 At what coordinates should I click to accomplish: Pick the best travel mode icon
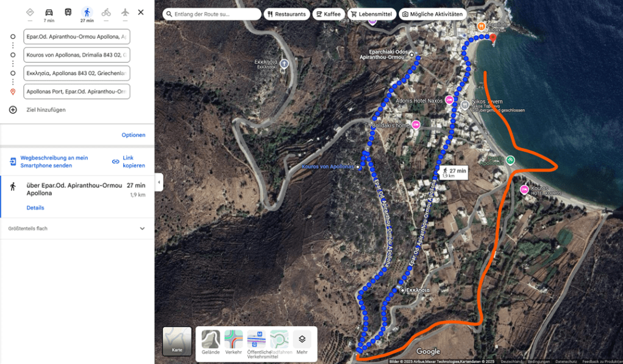tap(30, 12)
